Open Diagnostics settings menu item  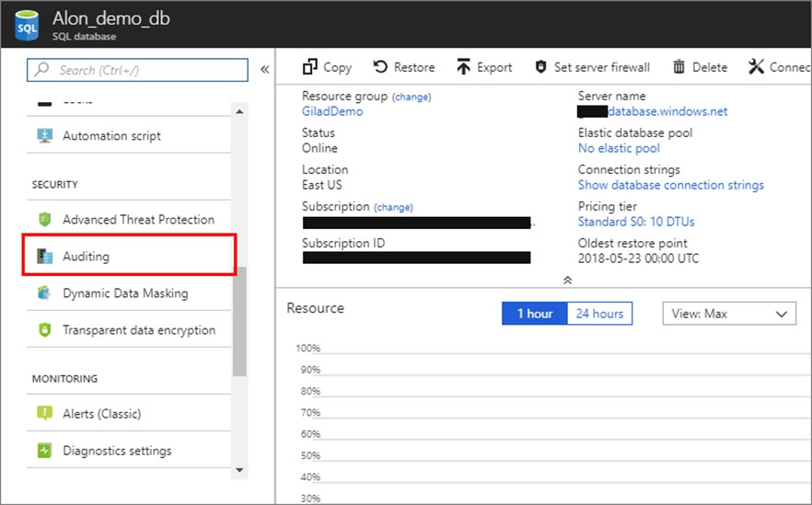(129, 450)
